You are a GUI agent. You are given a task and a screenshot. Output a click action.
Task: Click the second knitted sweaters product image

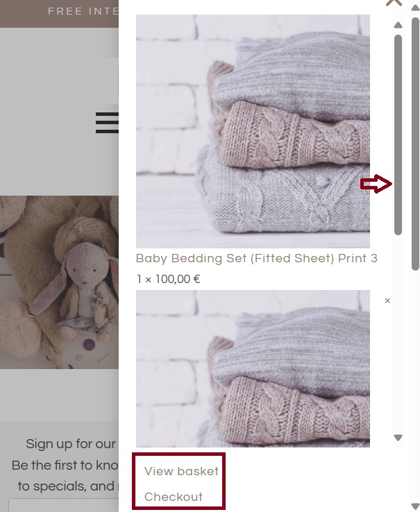253,368
